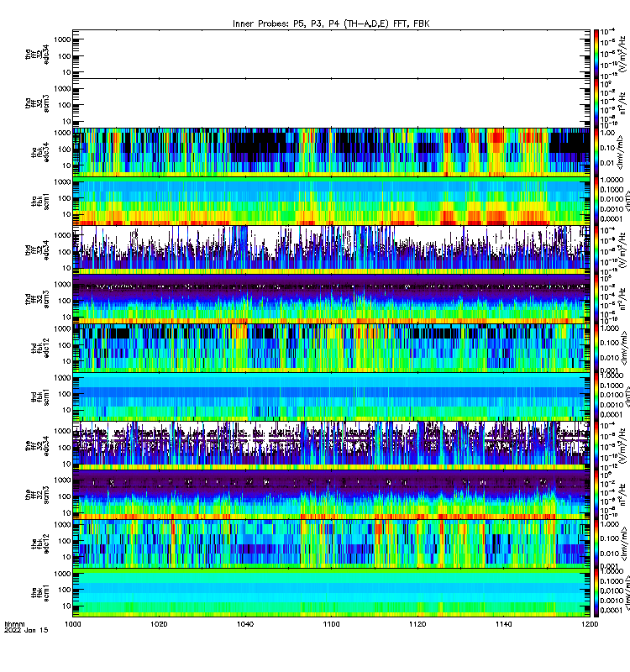Click the empty tha fff edc34 spectrogram panel

331,54
